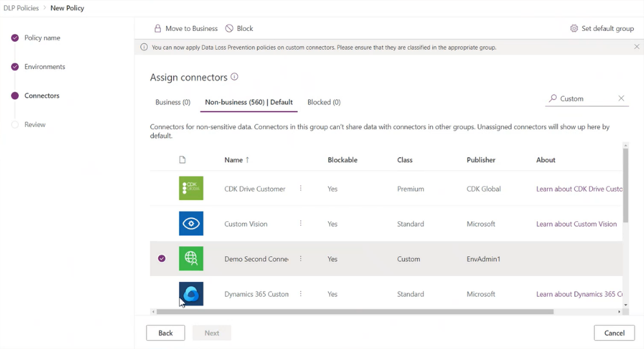Click DLP Policies breadcrumb link

click(21, 8)
